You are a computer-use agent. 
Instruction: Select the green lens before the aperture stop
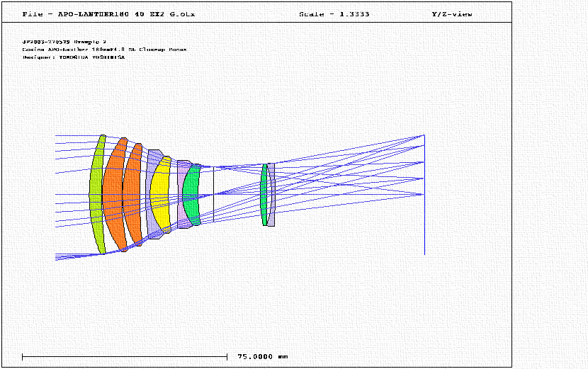pyautogui.click(x=191, y=194)
